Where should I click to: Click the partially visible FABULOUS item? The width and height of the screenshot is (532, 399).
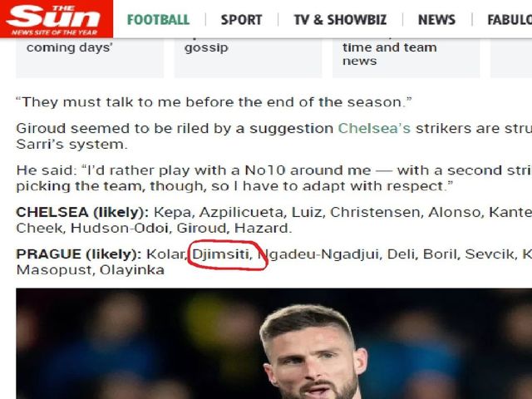[x=510, y=20]
